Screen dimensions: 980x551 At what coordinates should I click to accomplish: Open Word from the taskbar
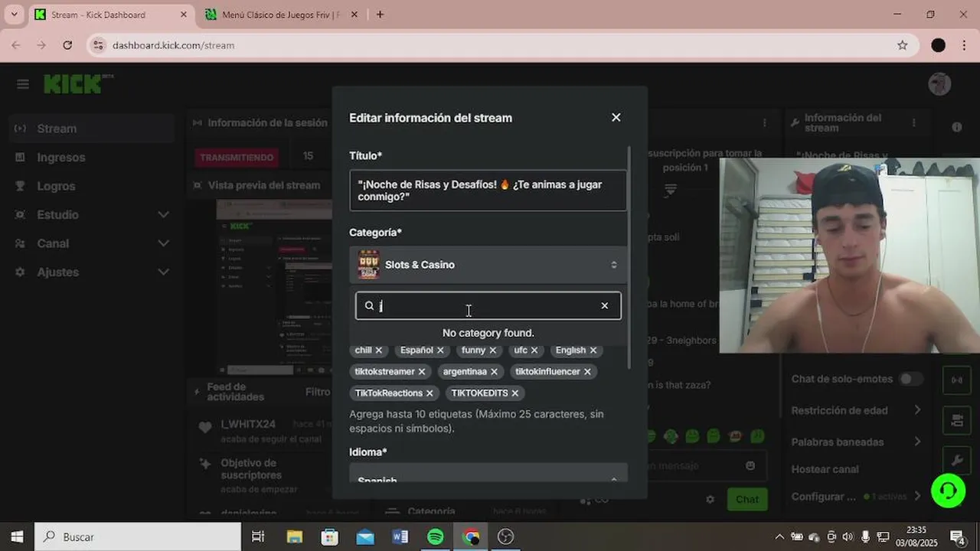click(400, 536)
